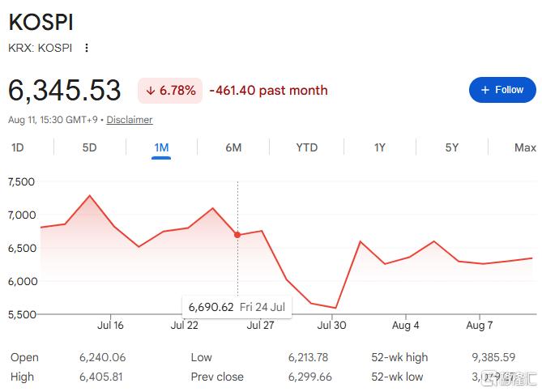Click the 52-wk high value 9,385.59

(x=493, y=357)
